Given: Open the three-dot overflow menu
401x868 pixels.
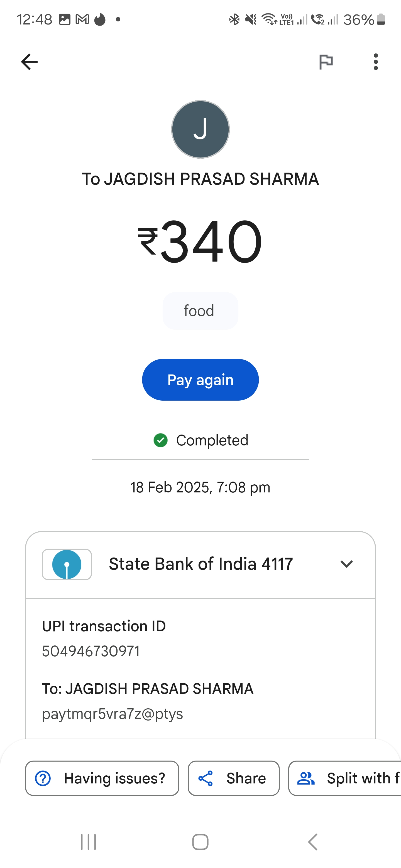Looking at the screenshot, I should coord(376,62).
